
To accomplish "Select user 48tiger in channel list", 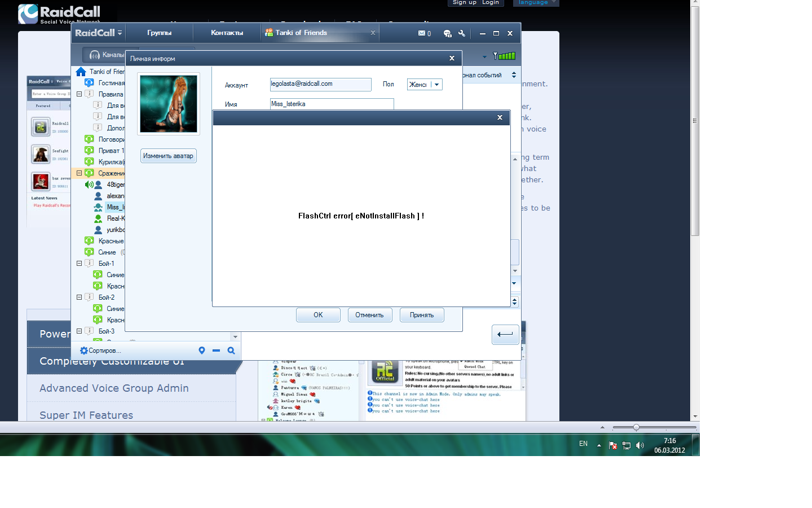I will tap(116, 185).
